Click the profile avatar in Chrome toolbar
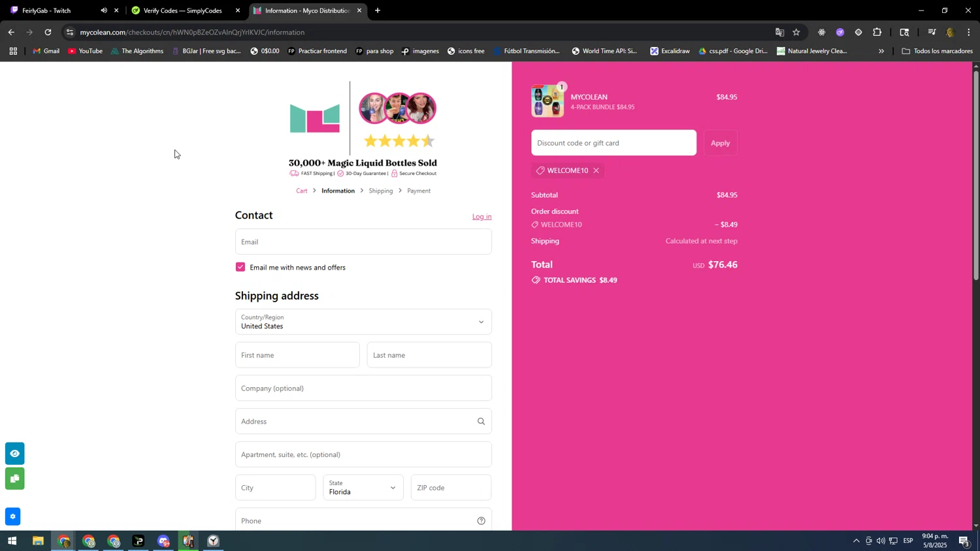Viewport: 980px width, 551px height. coord(951,32)
